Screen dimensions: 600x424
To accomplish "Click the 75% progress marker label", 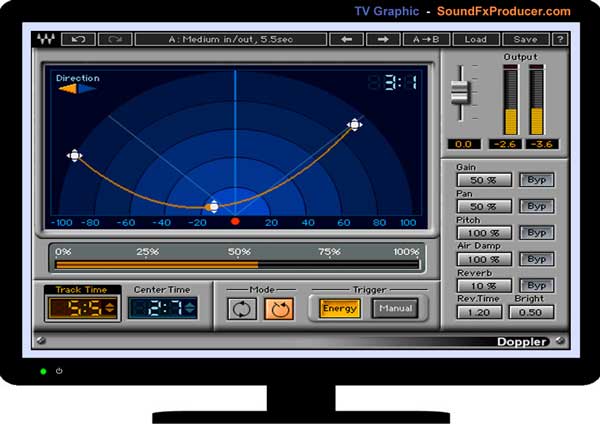I will (329, 252).
